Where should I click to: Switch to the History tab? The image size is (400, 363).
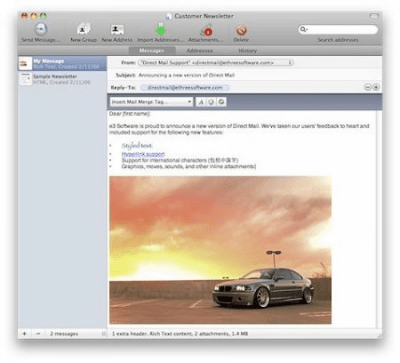(x=247, y=51)
